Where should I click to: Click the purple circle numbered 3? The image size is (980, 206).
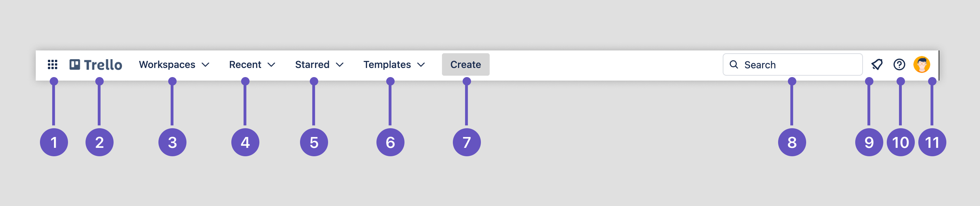point(172,143)
